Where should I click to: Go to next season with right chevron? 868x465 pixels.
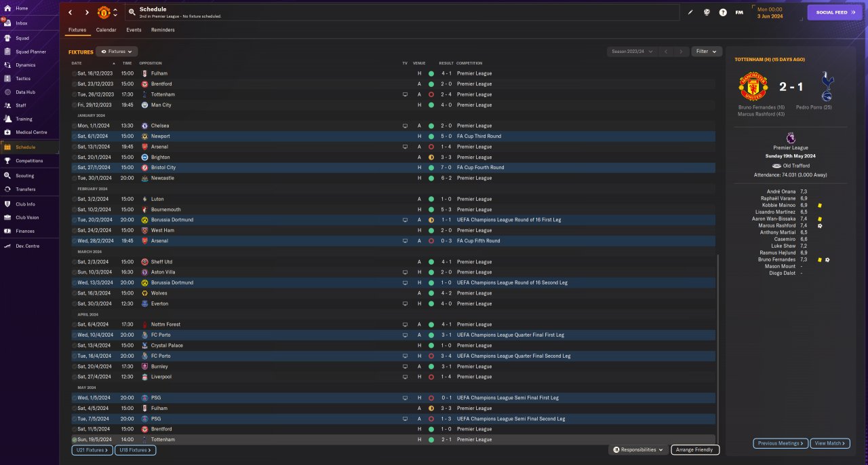click(x=681, y=52)
